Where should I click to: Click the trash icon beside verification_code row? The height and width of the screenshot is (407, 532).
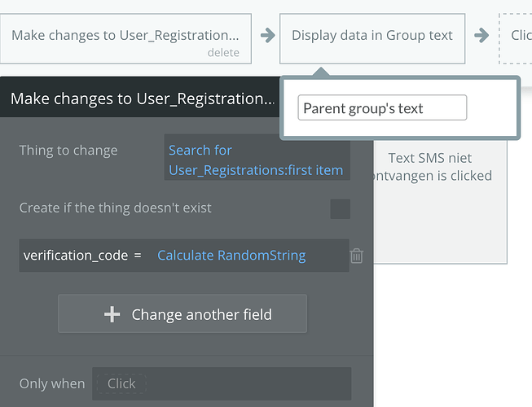356,256
